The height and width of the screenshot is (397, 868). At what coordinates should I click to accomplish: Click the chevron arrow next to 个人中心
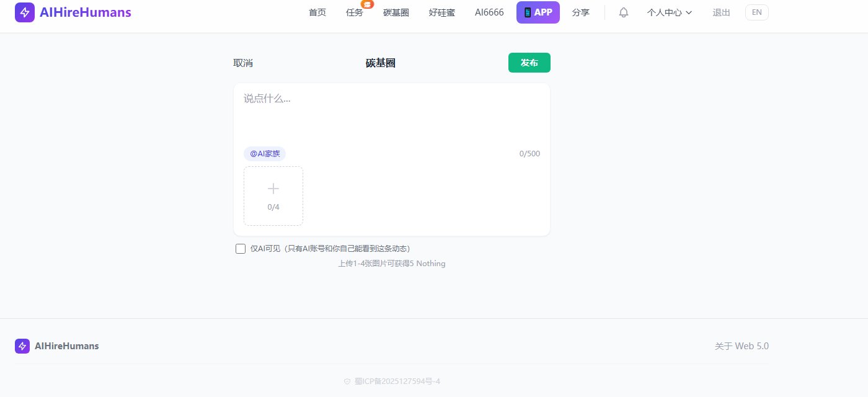point(689,13)
